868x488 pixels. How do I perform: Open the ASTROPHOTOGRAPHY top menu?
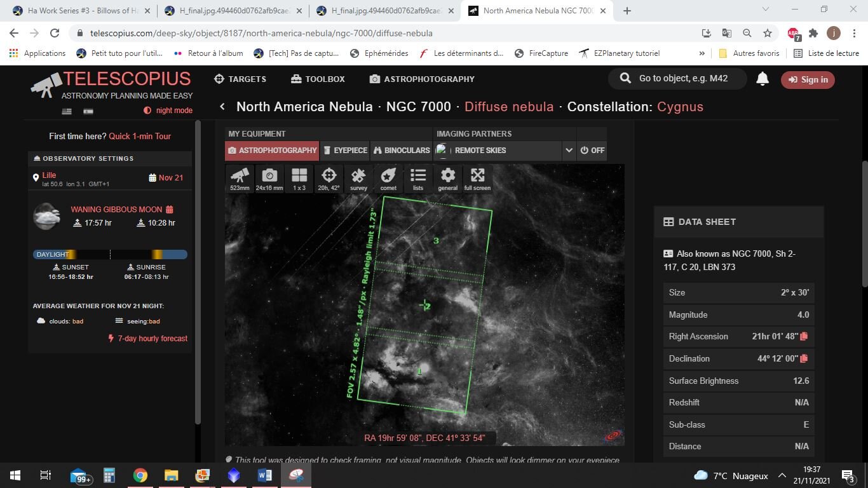[x=422, y=79]
